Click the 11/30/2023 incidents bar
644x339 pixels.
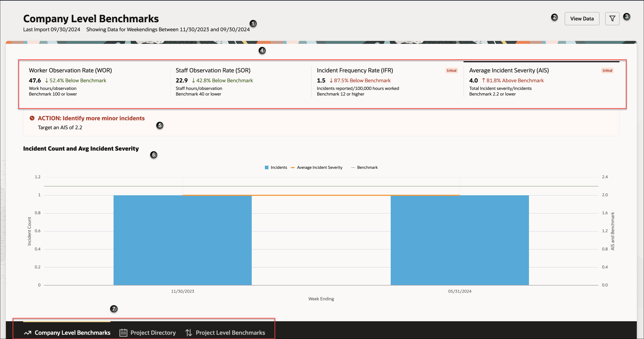point(182,240)
